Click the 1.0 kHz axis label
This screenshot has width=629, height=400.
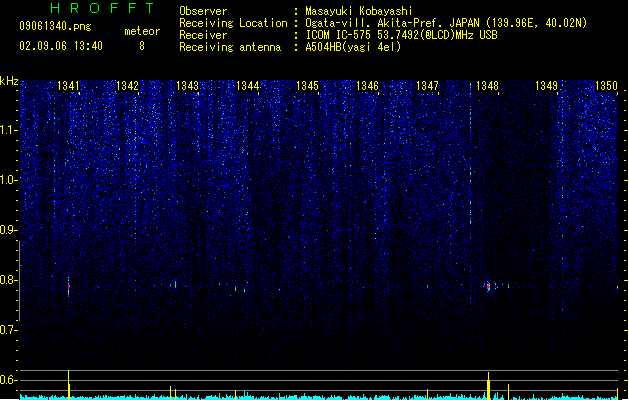coord(8,180)
